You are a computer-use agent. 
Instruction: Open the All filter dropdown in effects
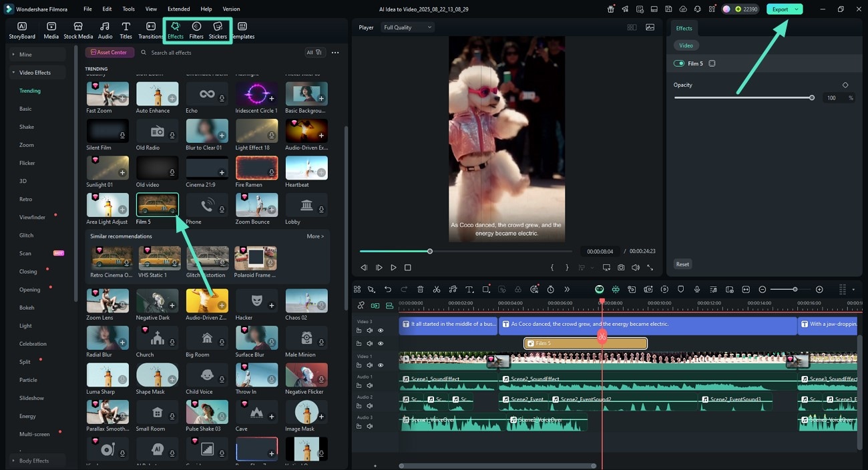point(314,52)
